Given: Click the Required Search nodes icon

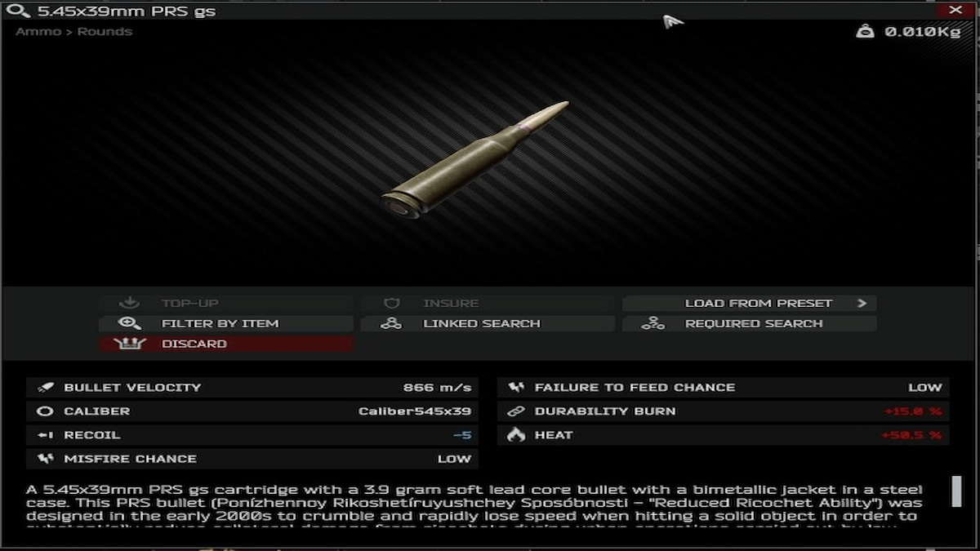Looking at the screenshot, I should [653, 323].
